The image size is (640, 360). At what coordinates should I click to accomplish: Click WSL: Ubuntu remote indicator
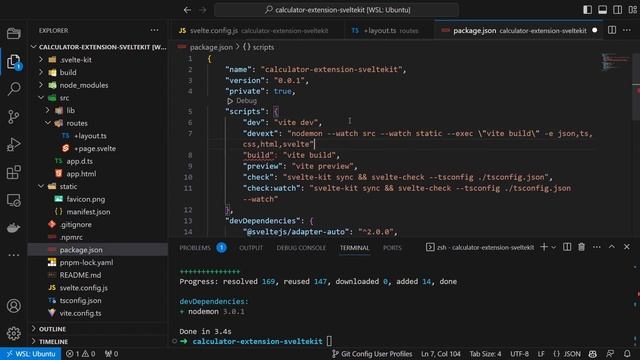point(31,354)
